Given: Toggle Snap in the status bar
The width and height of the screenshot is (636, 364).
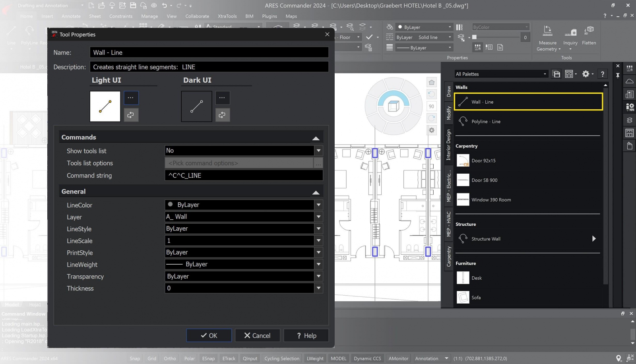Looking at the screenshot, I should click(x=135, y=358).
